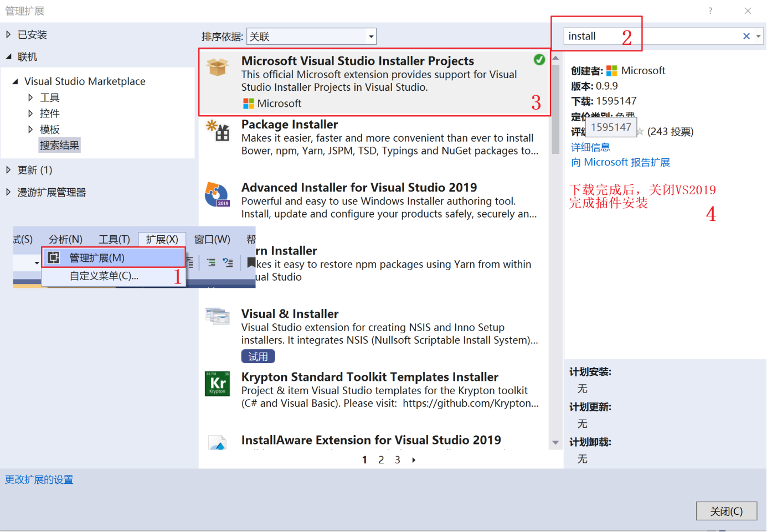Open the 分析(N) menu

[x=65, y=239]
